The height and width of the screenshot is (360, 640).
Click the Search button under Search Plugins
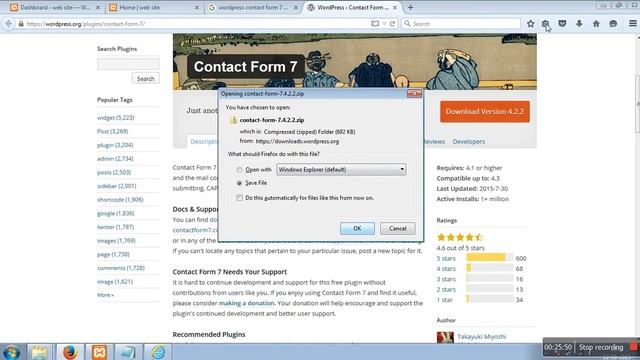point(146,79)
